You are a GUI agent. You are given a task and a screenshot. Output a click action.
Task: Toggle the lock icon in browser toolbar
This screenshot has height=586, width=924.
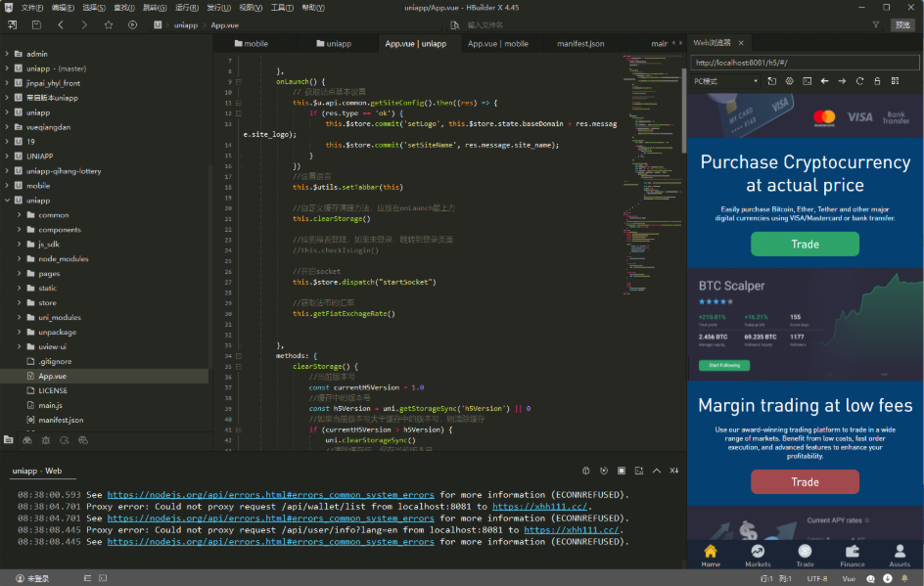pyautogui.click(x=877, y=81)
